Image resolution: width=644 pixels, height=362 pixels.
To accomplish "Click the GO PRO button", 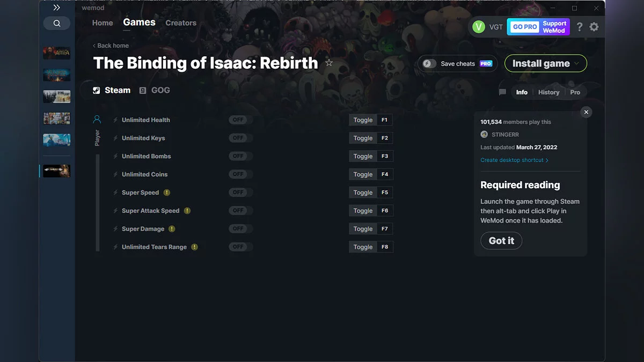I will point(524,27).
